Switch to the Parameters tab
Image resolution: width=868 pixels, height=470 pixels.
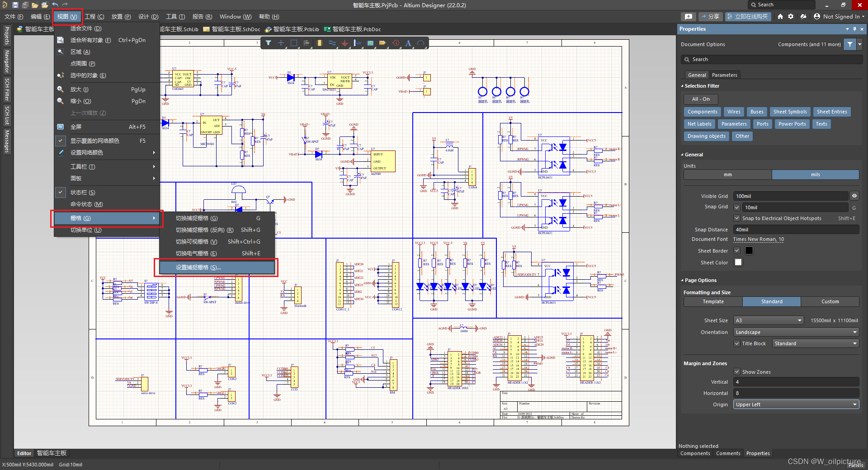[724, 75]
